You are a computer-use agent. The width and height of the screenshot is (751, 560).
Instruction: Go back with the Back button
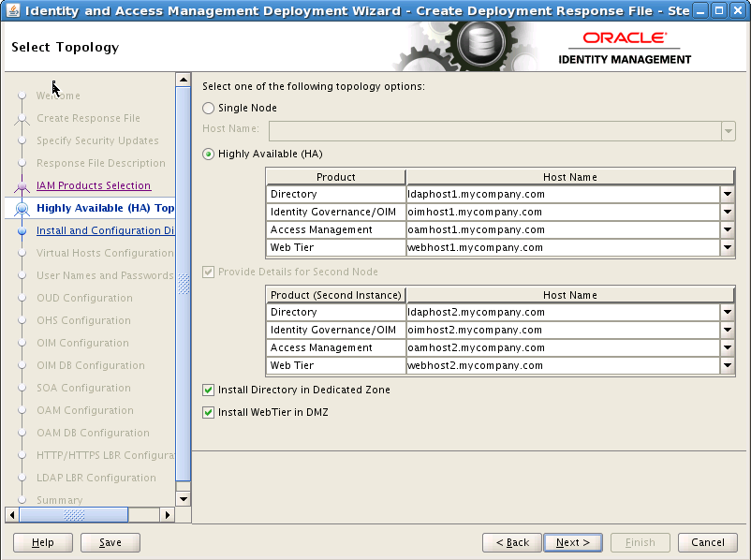512,542
